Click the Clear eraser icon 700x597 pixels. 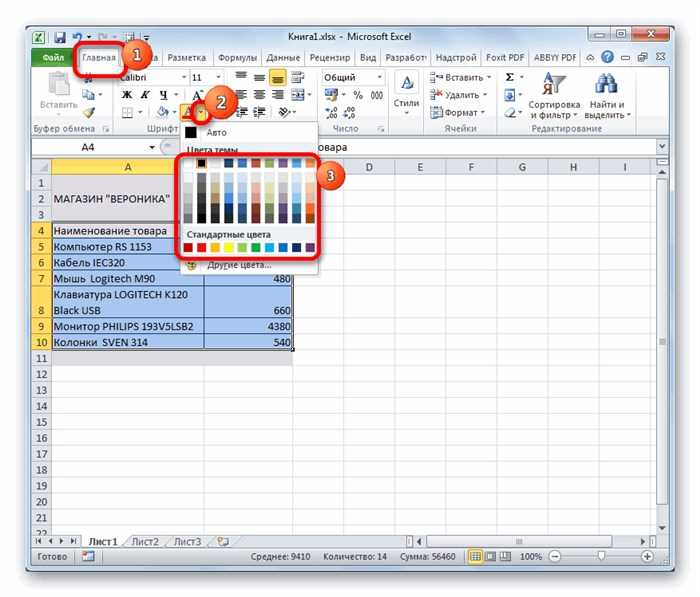point(510,113)
